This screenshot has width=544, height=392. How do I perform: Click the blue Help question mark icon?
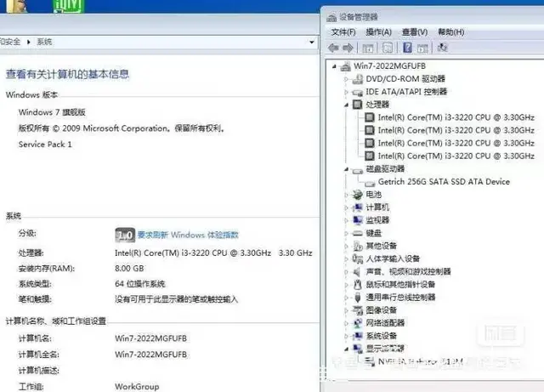[407, 48]
